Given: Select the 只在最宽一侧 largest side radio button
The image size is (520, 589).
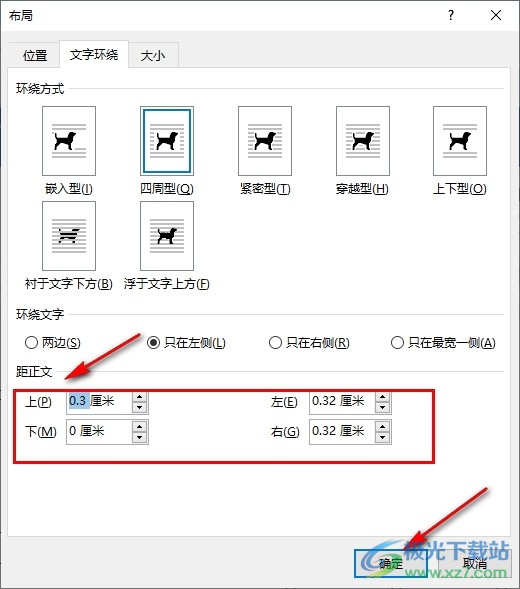Looking at the screenshot, I should pos(398,343).
